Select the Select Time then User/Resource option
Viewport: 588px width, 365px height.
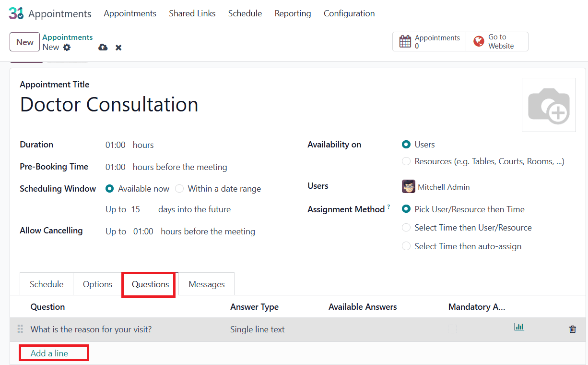(406, 228)
